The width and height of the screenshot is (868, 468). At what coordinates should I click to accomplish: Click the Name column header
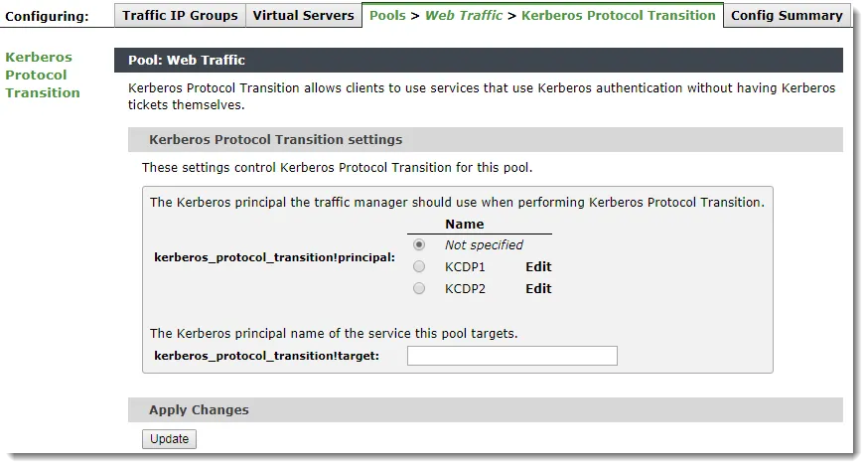pyautogui.click(x=465, y=225)
